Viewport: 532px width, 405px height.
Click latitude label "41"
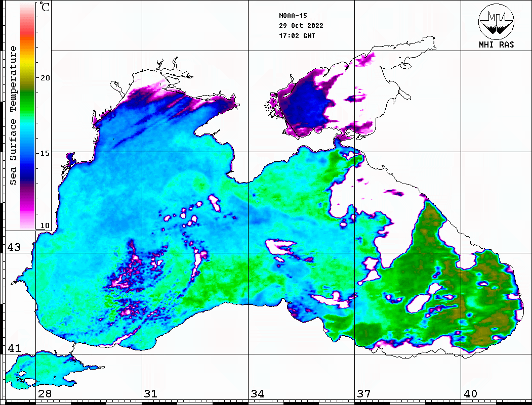coord(14,348)
